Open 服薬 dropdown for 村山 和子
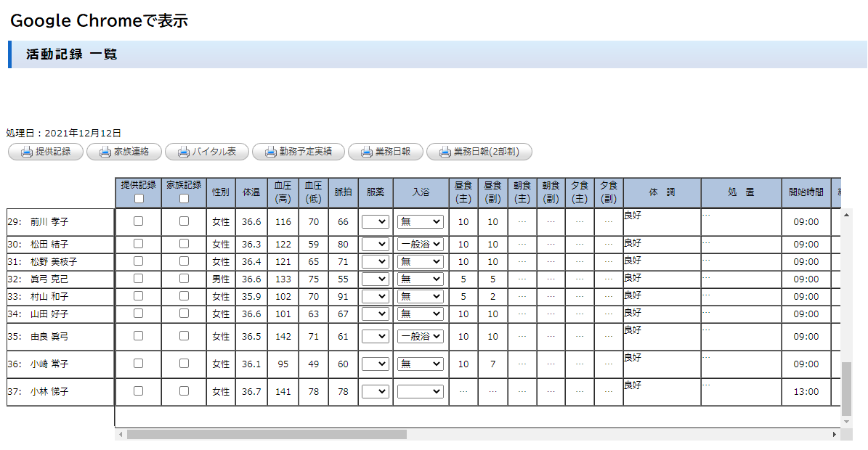This screenshot has height=450, width=868. click(x=376, y=296)
